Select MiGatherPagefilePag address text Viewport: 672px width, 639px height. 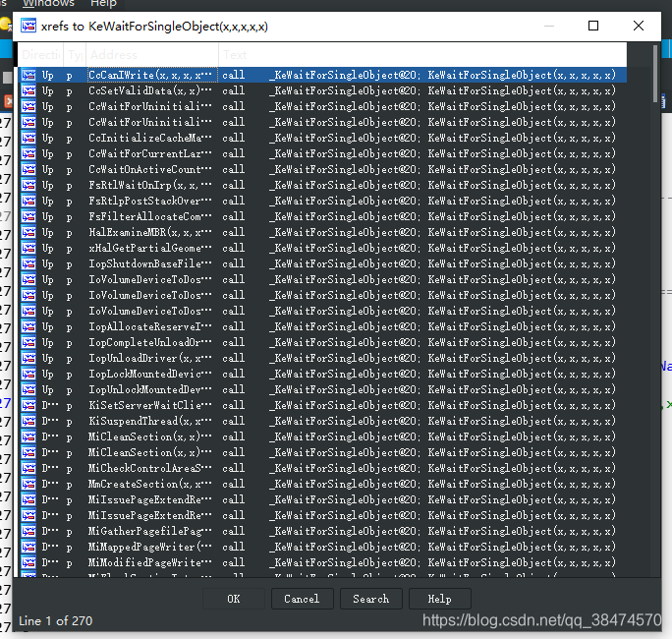coord(150,531)
